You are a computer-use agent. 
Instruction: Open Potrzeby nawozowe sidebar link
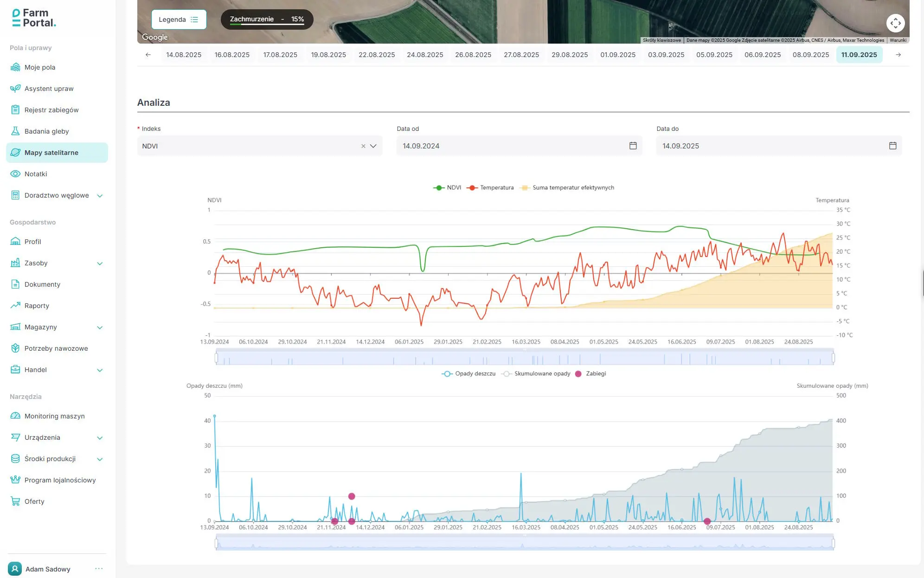(x=56, y=348)
